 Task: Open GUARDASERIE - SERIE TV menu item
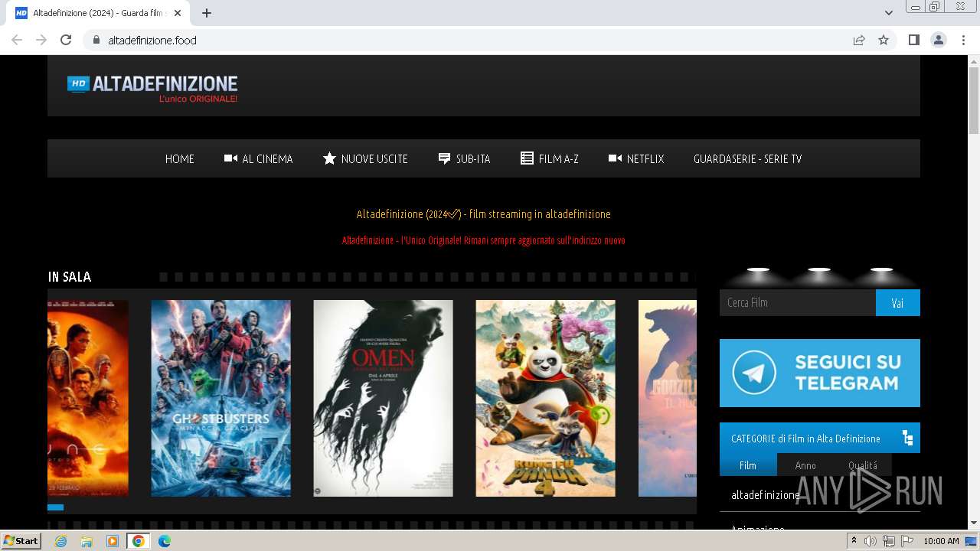click(x=747, y=159)
